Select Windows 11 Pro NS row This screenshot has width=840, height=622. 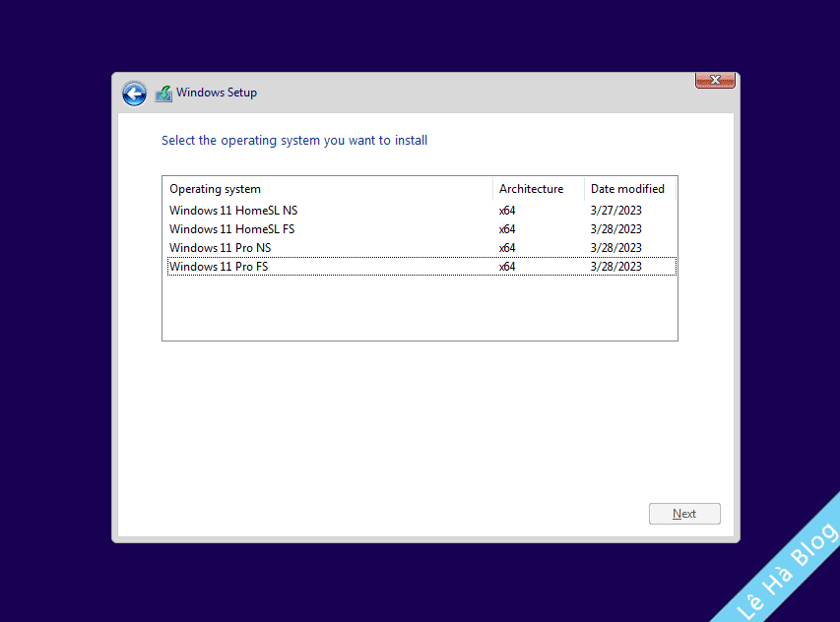[421, 248]
